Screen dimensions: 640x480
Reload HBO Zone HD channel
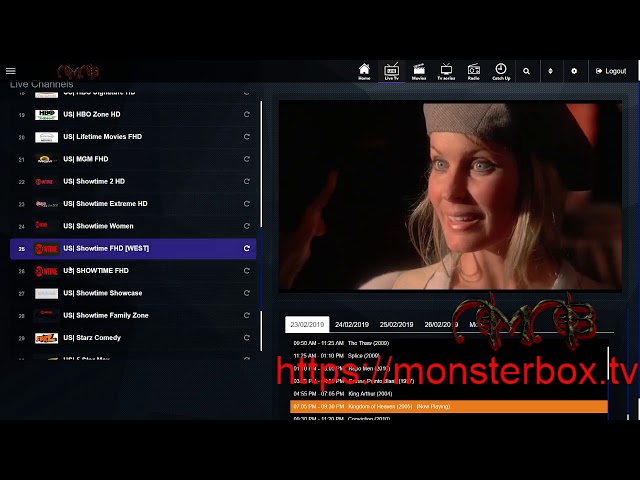point(247,114)
